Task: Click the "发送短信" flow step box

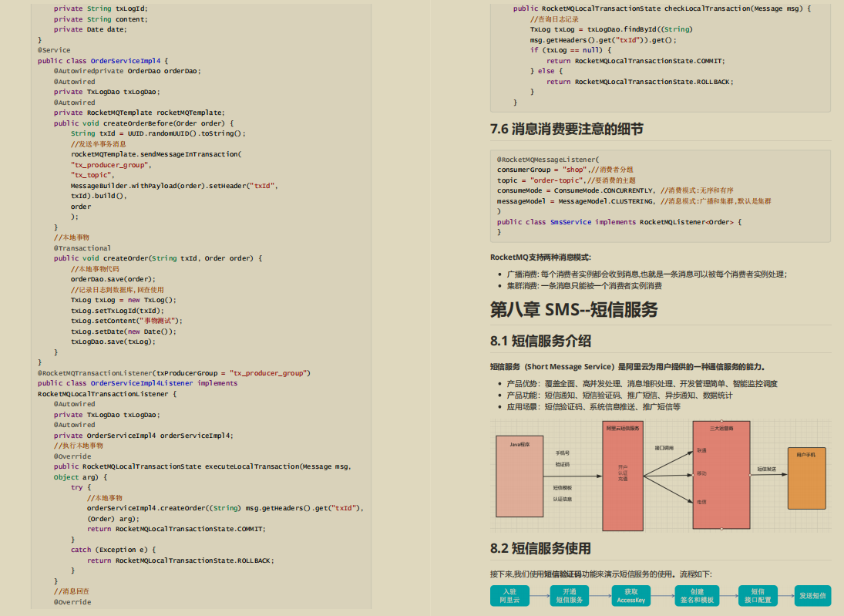Action: pos(812,595)
